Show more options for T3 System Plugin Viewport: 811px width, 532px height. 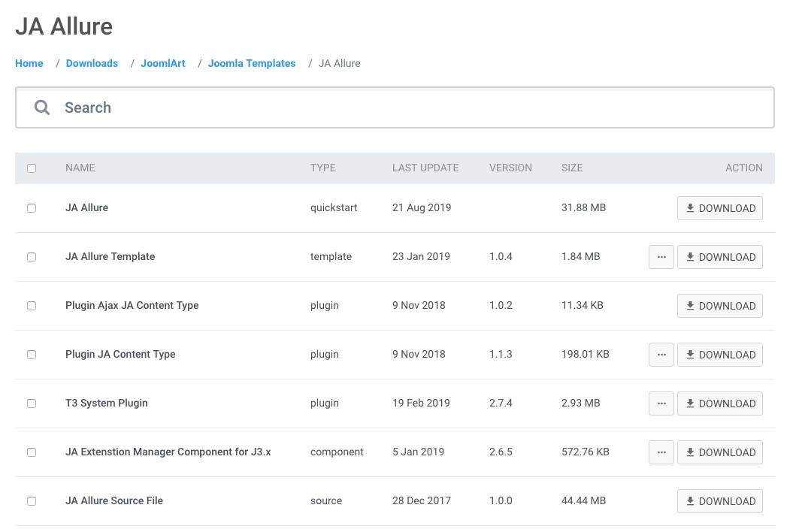661,404
